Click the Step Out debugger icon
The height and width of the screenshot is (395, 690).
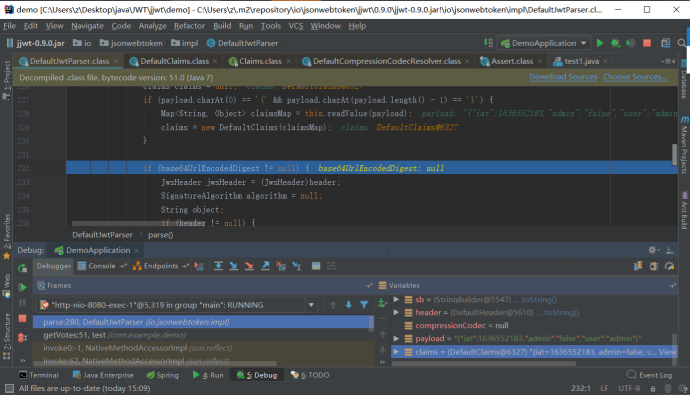(265, 266)
